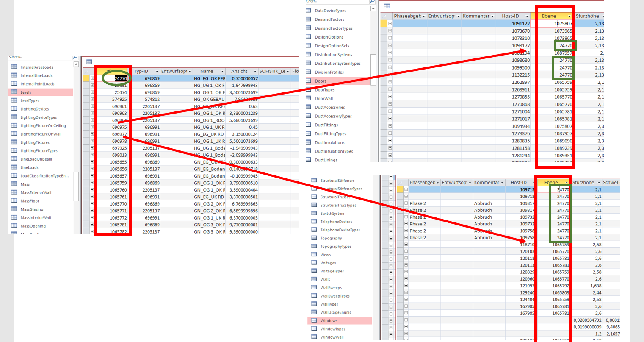Select the Voltages table icon

coord(314,263)
